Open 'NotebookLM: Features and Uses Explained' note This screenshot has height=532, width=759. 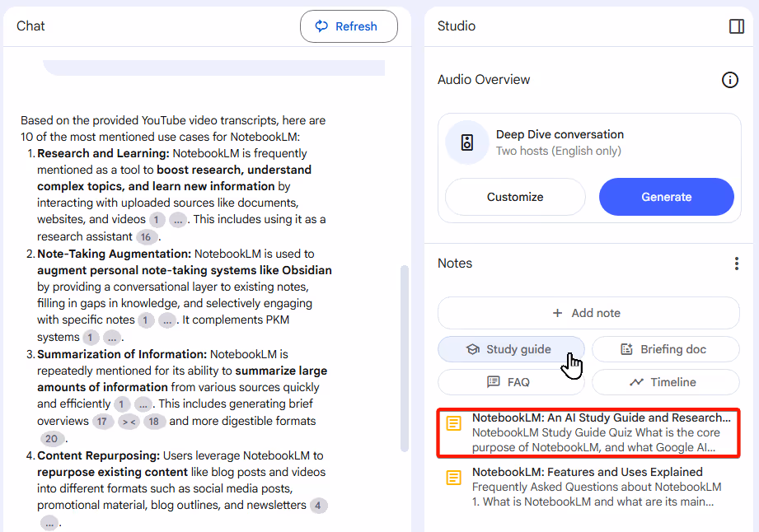pos(588,487)
